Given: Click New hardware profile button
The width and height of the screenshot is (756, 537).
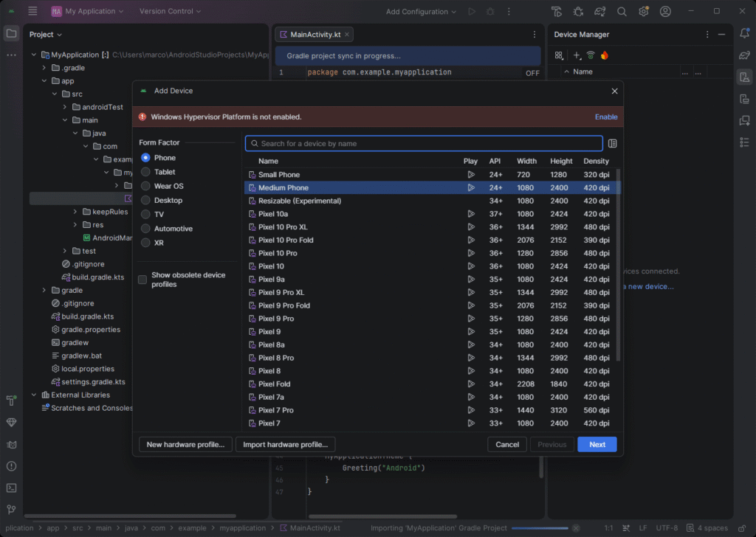Looking at the screenshot, I should pyautogui.click(x=185, y=445).
